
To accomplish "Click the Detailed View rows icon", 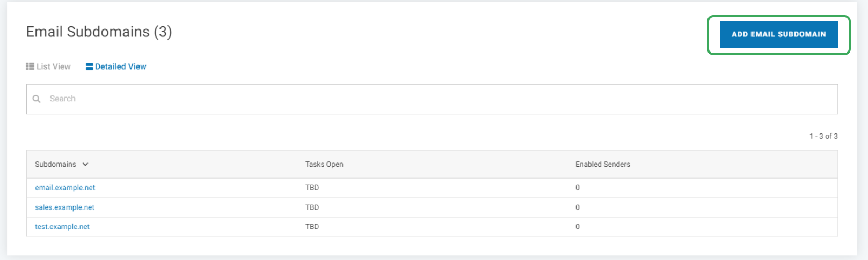I will [89, 66].
